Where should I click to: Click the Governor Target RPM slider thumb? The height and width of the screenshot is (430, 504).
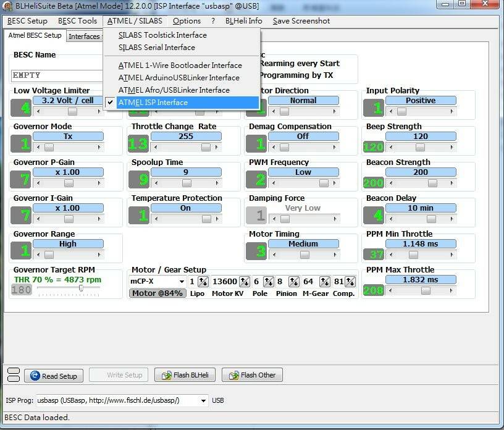[81, 288]
